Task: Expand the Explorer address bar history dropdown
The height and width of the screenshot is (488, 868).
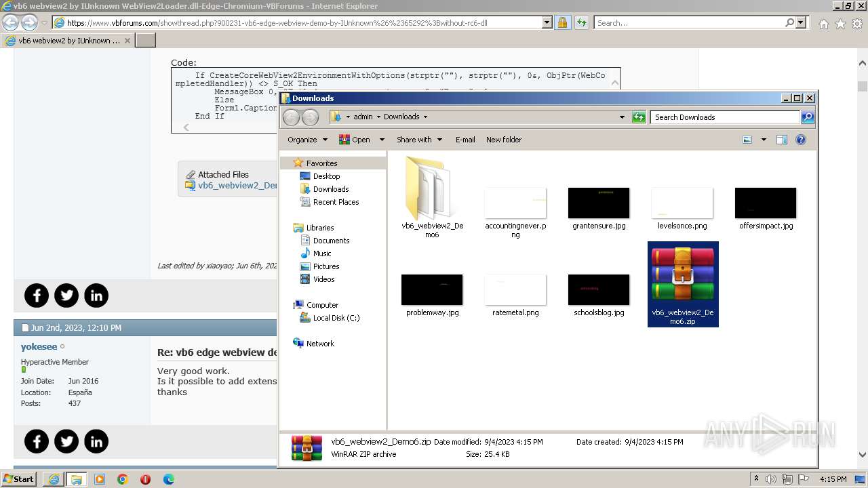Action: 622,117
